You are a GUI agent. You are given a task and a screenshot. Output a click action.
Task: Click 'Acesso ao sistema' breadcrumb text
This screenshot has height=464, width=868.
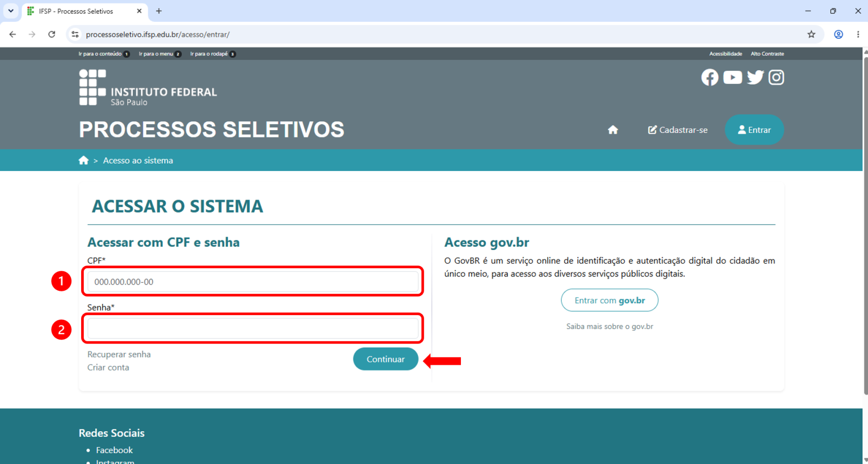pyautogui.click(x=138, y=160)
